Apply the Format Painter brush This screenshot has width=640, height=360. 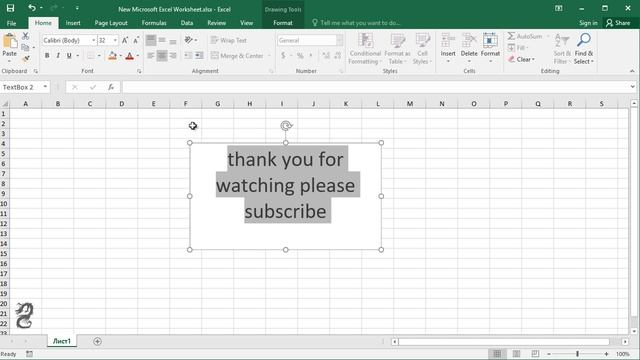pyautogui.click(x=25, y=59)
